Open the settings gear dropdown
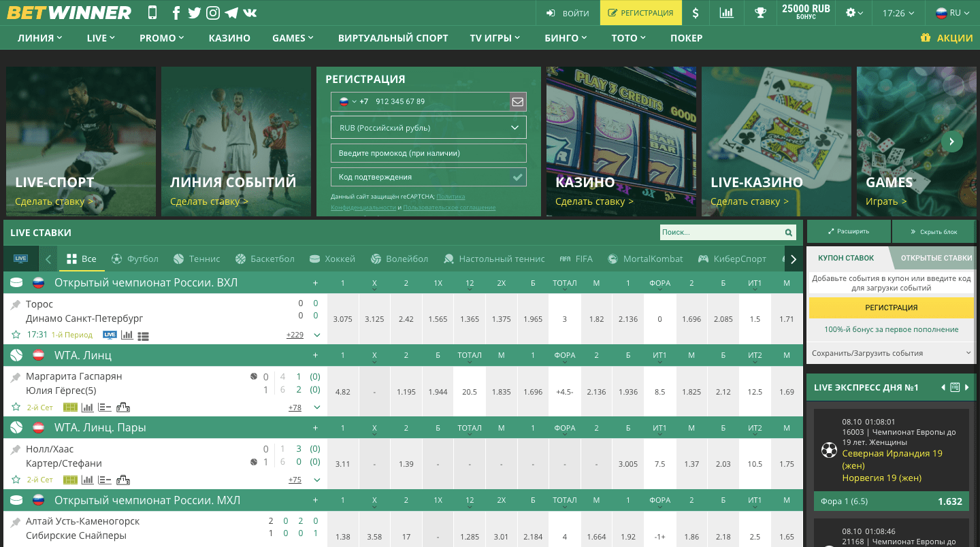 tap(854, 12)
